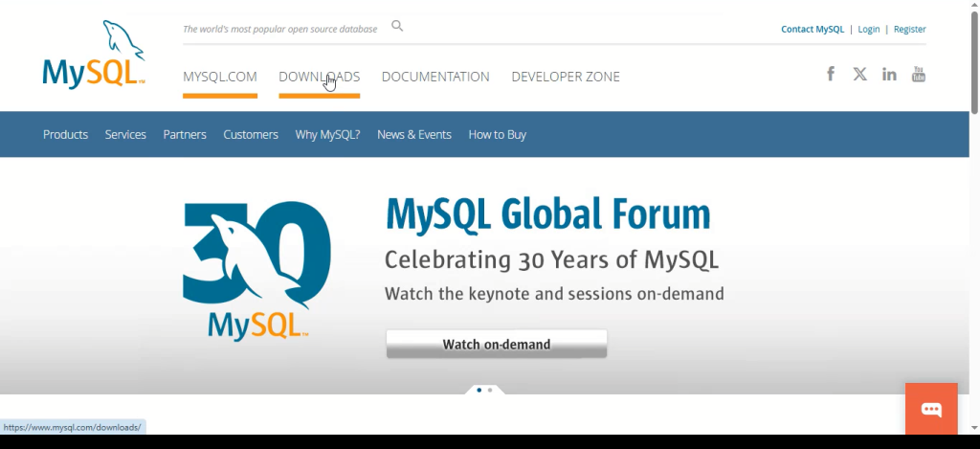Viewport: 980px width, 449px height.
Task: Click the Celebrating 30 Years of MySQL text
Action: tap(551, 258)
